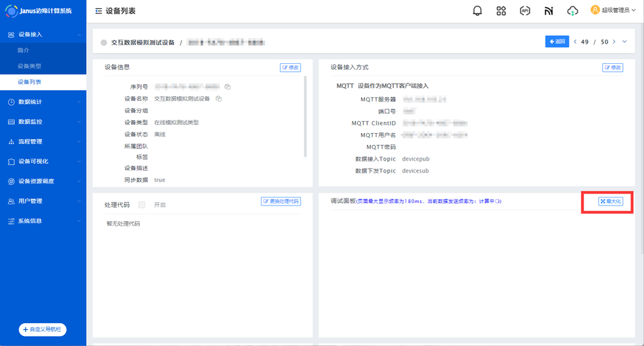
Task: Open the 超级管理员 user dropdown
Action: [612, 10]
